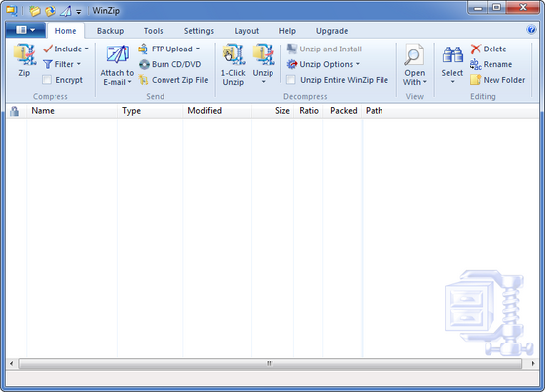Viewport: 545px width, 392px height.
Task: Click the Burn CD/DVD label
Action: [x=176, y=64]
